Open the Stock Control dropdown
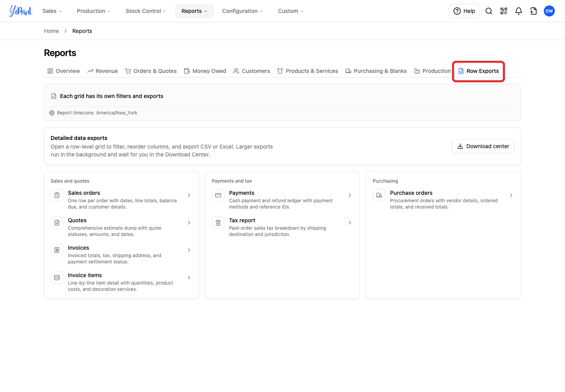 (x=146, y=11)
